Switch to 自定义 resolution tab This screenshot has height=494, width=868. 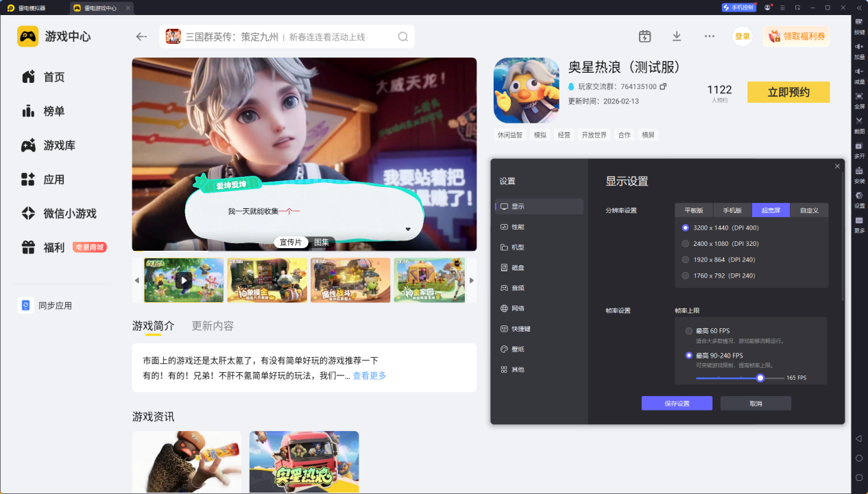coord(810,210)
